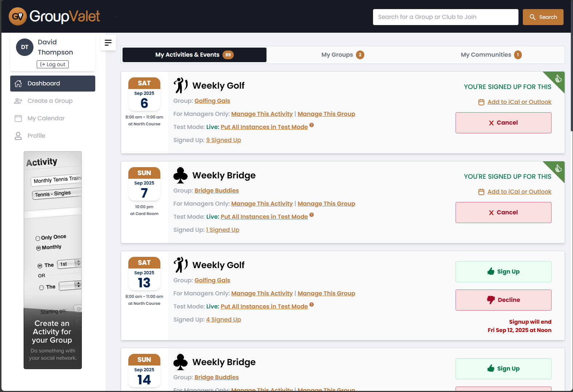
Task: Put Sep 6 golf instances in Test Mode
Action: [x=264, y=127]
